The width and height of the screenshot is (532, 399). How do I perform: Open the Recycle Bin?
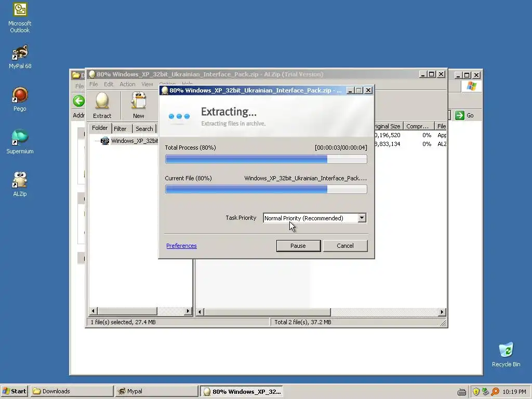point(506,354)
